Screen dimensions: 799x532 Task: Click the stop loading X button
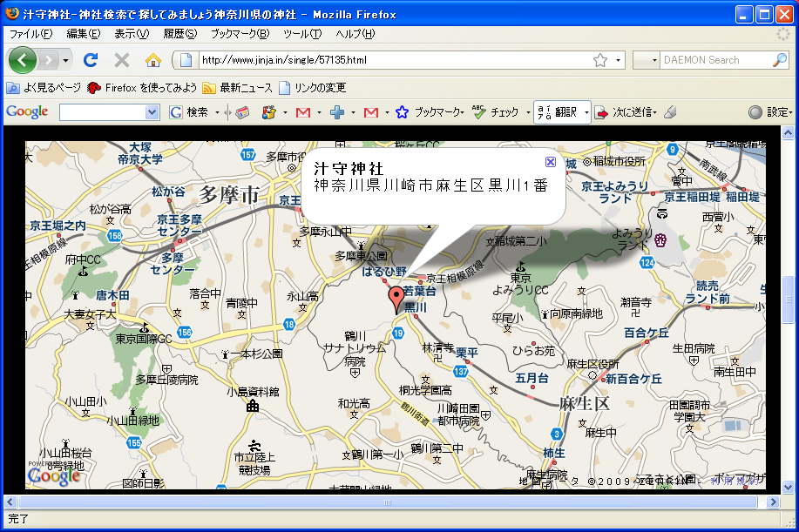point(121,60)
